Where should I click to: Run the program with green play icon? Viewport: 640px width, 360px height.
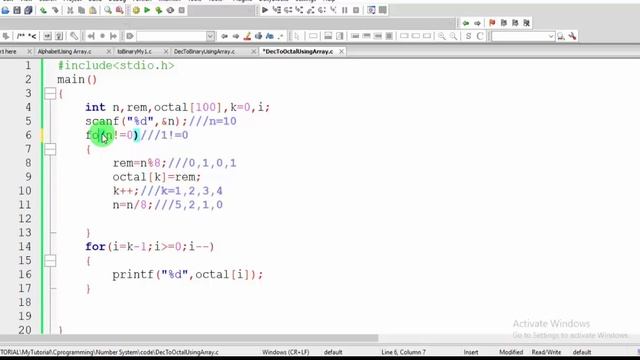pyautogui.click(x=147, y=10)
